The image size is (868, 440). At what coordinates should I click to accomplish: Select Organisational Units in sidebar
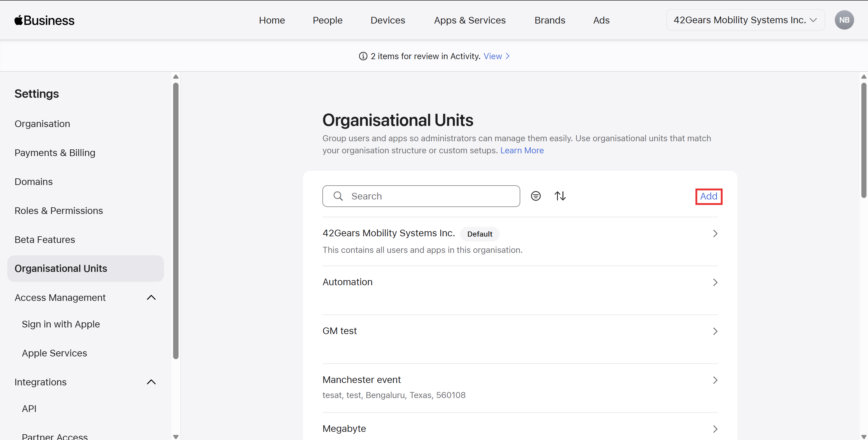pos(85,268)
